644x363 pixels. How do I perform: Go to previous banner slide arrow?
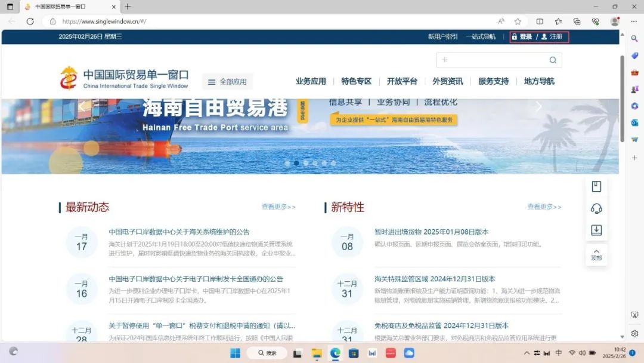coord(82,107)
